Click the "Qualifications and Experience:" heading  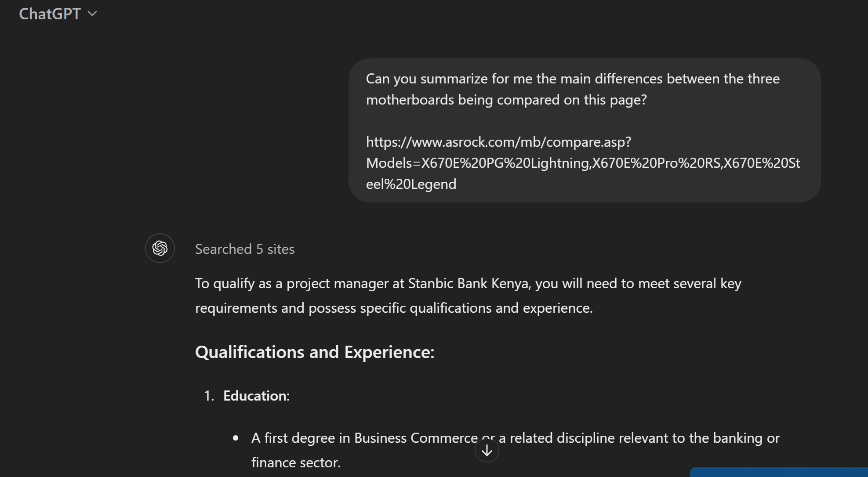[315, 352]
